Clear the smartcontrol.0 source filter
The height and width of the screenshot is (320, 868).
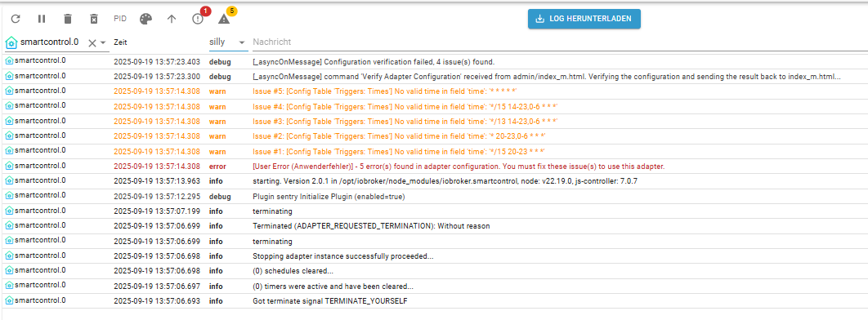(x=92, y=42)
